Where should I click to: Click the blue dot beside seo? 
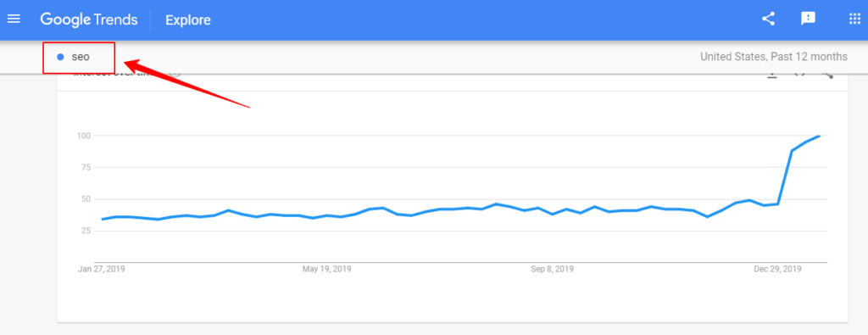coord(60,57)
